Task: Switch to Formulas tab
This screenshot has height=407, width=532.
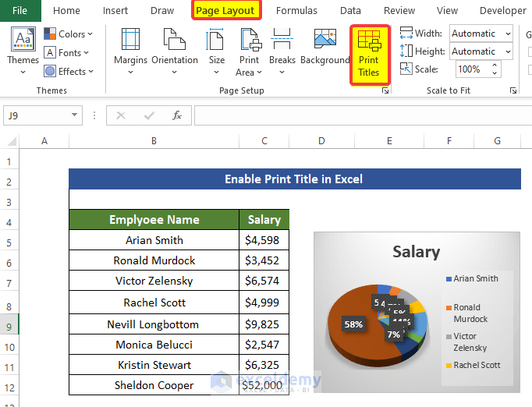Action: [x=296, y=10]
